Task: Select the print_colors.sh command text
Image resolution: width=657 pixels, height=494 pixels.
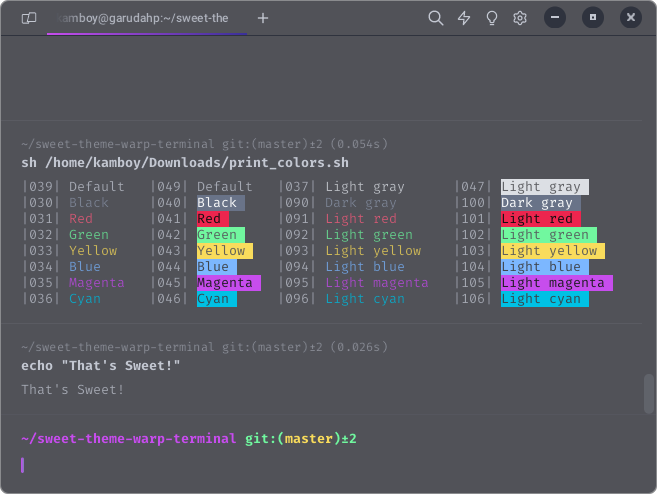Action: (x=185, y=163)
